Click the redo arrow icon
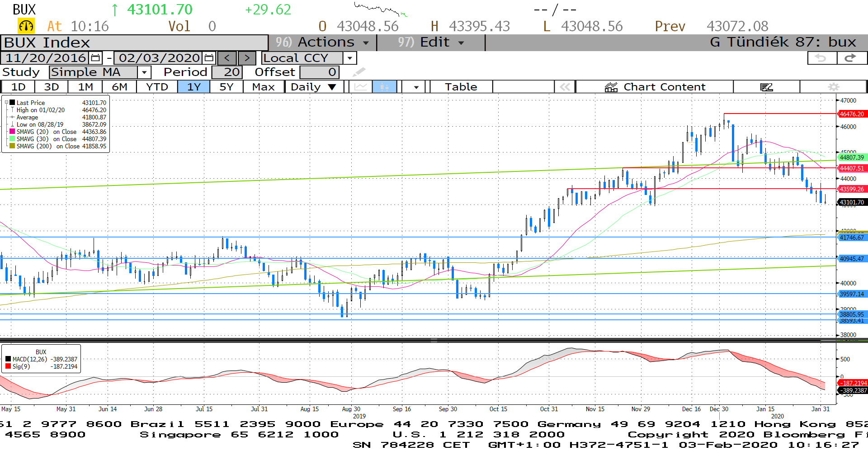The width and height of the screenshot is (868, 470). point(851,58)
